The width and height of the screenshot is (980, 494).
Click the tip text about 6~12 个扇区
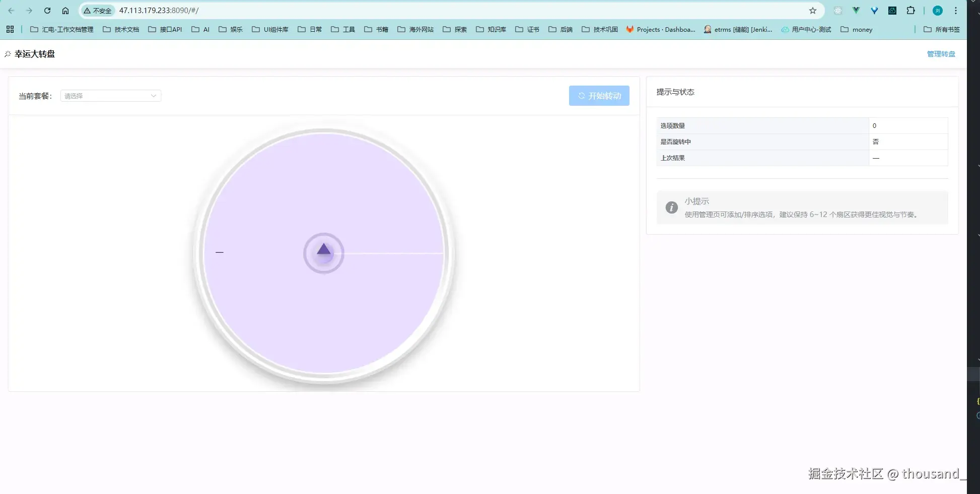(803, 215)
